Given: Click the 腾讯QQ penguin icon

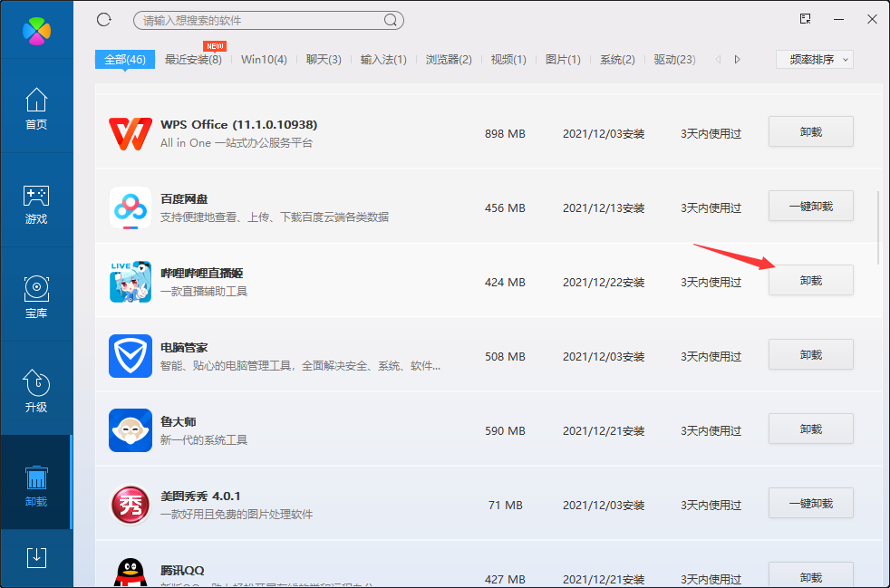Looking at the screenshot, I should [x=131, y=574].
